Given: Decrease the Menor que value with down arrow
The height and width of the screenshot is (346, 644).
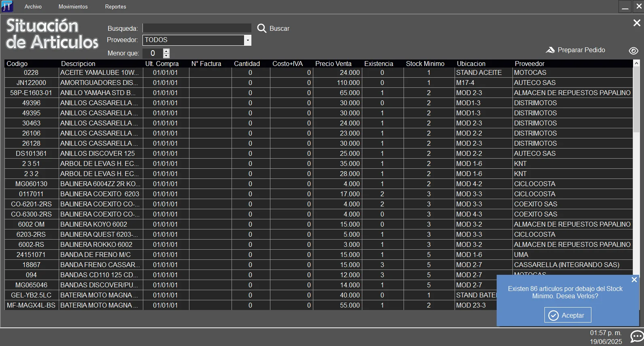Looking at the screenshot, I should click(166, 55).
